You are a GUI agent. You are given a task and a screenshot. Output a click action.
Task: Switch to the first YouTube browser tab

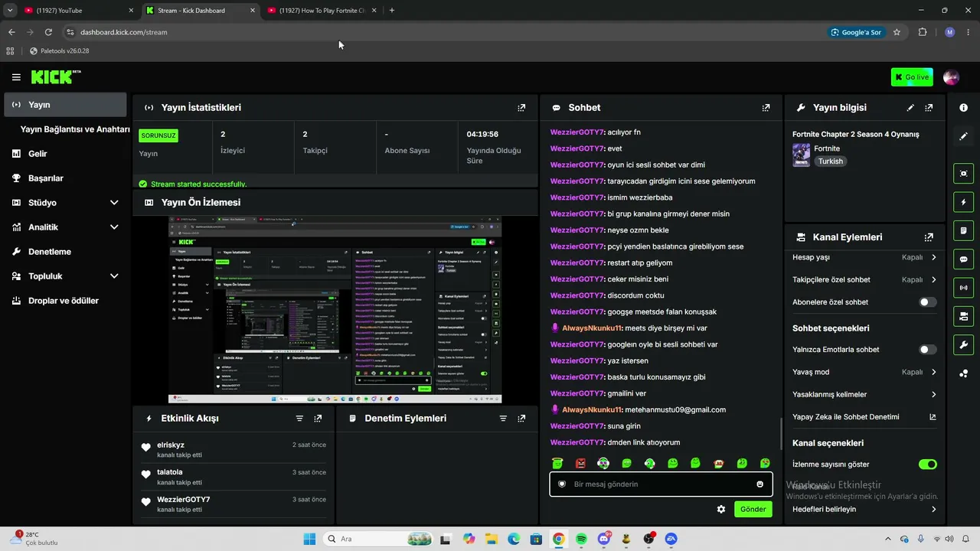pos(79,11)
